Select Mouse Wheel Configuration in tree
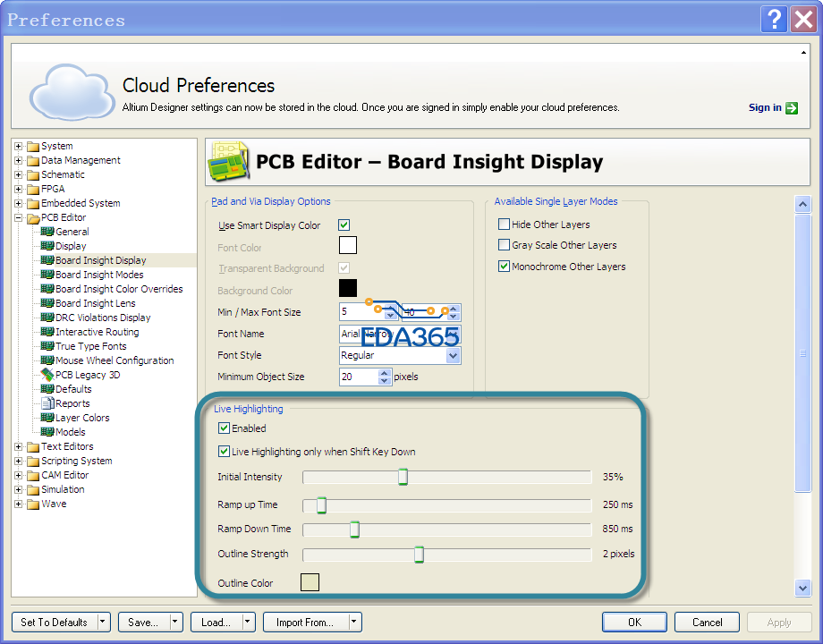Image resolution: width=823 pixels, height=644 pixels. [x=115, y=360]
